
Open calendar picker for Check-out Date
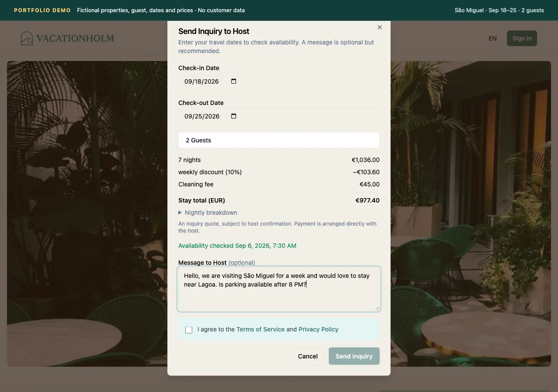pyautogui.click(x=234, y=116)
